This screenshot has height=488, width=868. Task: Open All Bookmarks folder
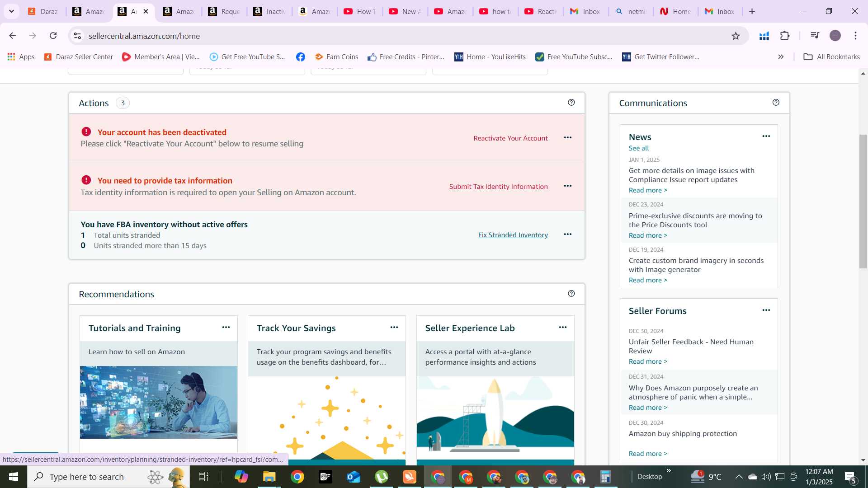(831, 56)
